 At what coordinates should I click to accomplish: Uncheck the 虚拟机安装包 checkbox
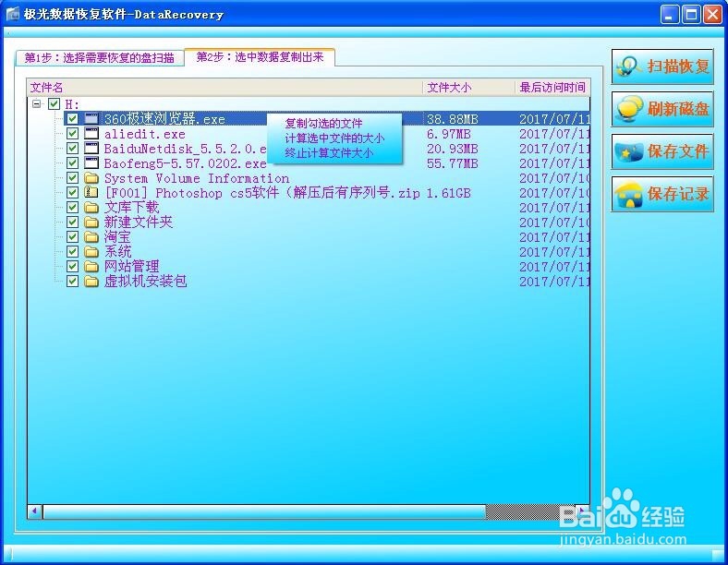pos(72,281)
